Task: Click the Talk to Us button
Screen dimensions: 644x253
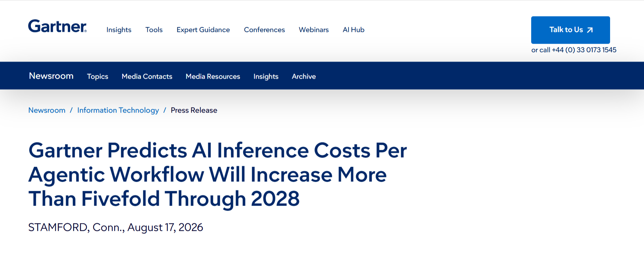Action: click(570, 30)
